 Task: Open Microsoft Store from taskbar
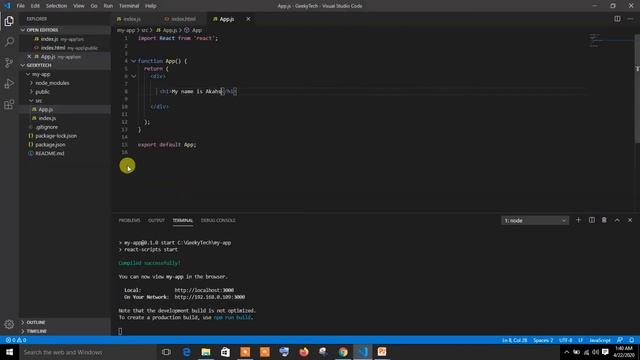[x=225, y=352]
